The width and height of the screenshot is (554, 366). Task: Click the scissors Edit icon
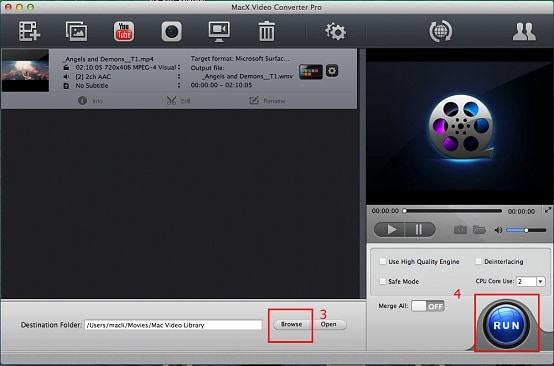coord(171,101)
